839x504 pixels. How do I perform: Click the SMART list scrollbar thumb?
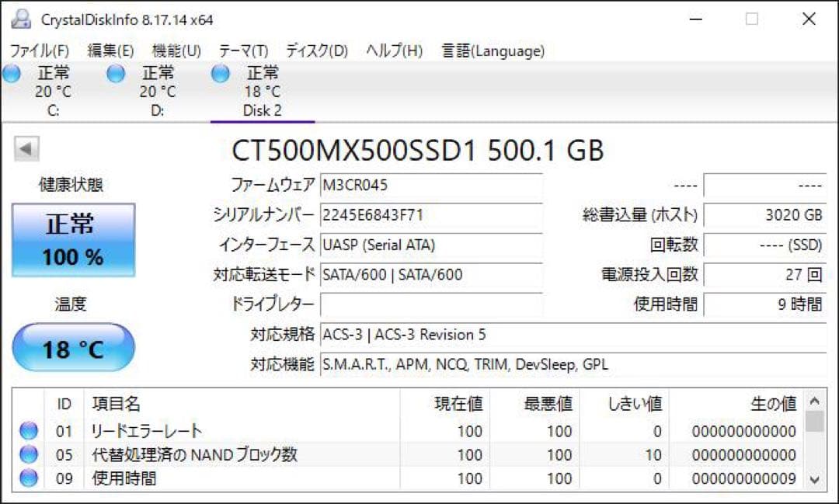tap(814, 421)
